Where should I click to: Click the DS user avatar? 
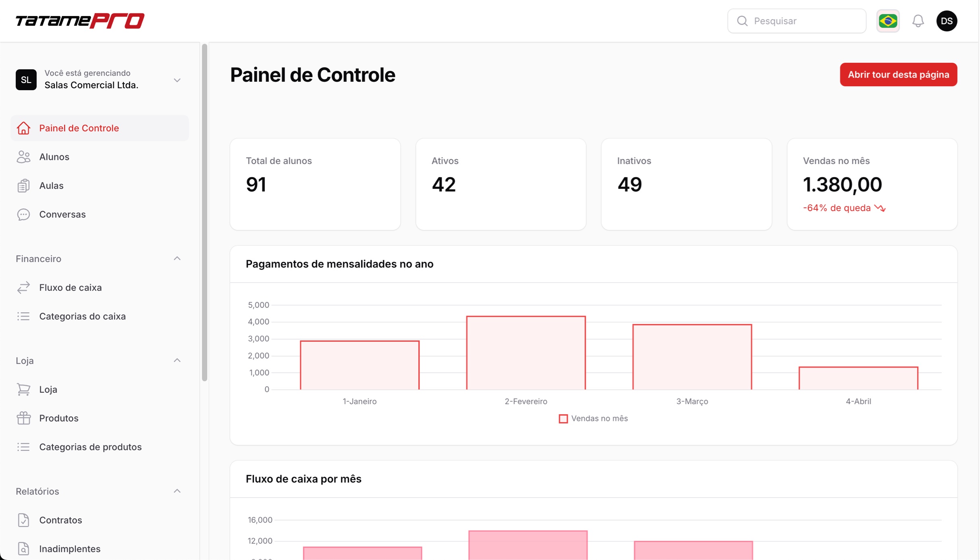[946, 21]
